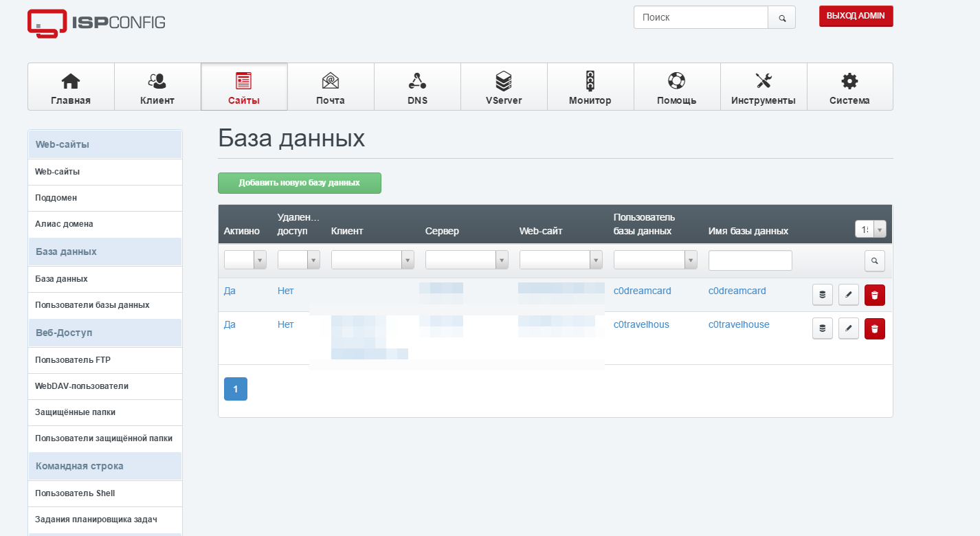The height and width of the screenshot is (536, 980).
Task: Select WebDAV-пользователи in sidebar
Action: [104, 386]
